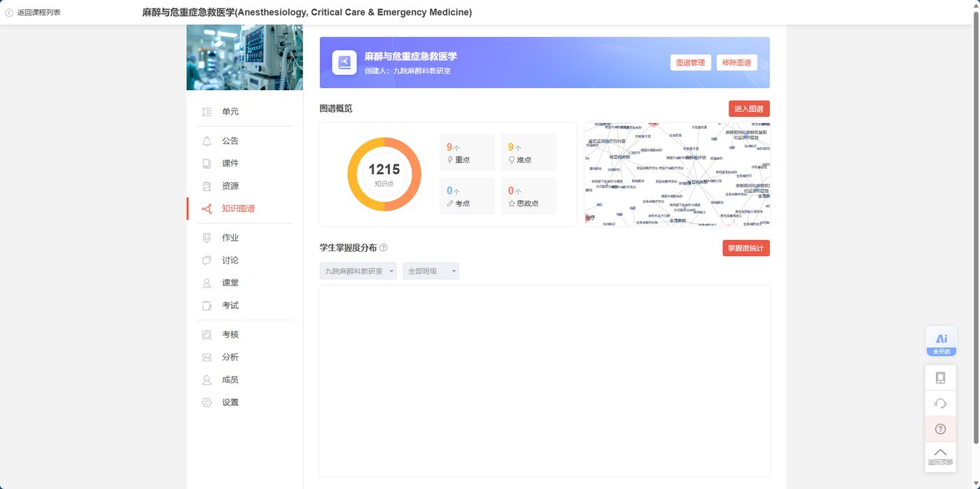
Task: Click the 图谱概览 section heading
Action: coord(336,108)
